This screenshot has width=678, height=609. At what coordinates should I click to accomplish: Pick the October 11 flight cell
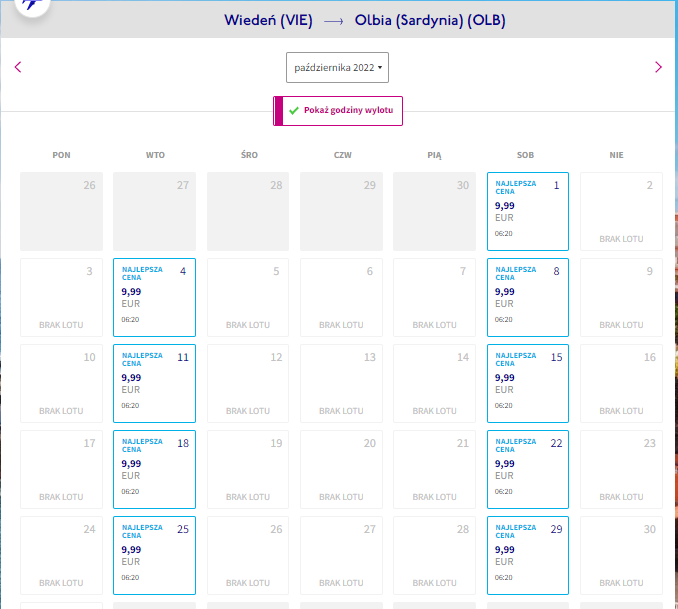tap(154, 384)
